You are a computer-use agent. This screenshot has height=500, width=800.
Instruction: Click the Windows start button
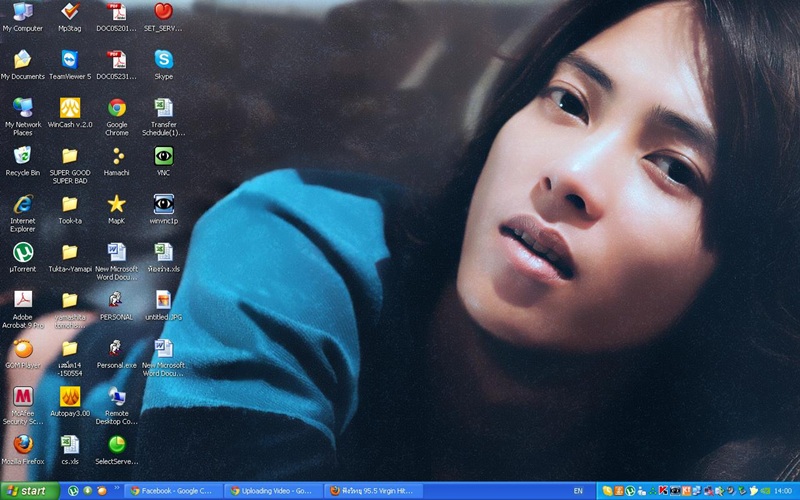pyautogui.click(x=30, y=491)
